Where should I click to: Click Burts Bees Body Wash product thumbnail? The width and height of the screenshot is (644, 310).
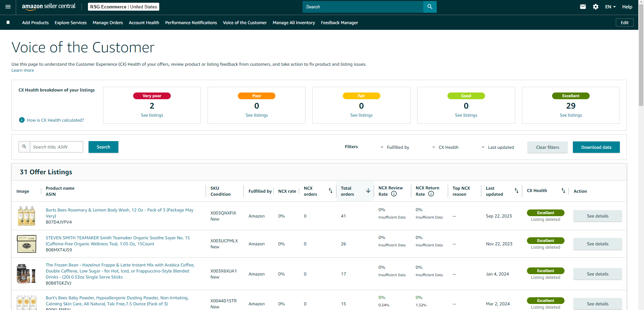[x=26, y=216]
